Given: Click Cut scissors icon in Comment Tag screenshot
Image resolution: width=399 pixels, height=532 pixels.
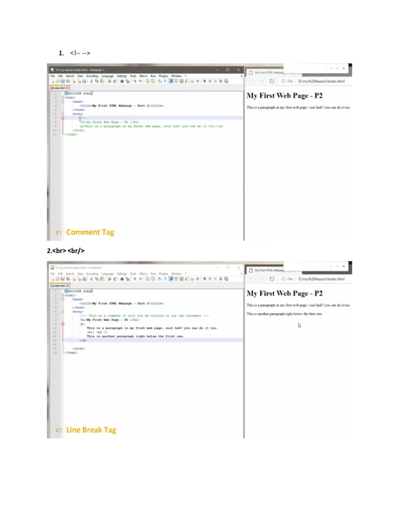Looking at the screenshot, I should pos(91,82).
